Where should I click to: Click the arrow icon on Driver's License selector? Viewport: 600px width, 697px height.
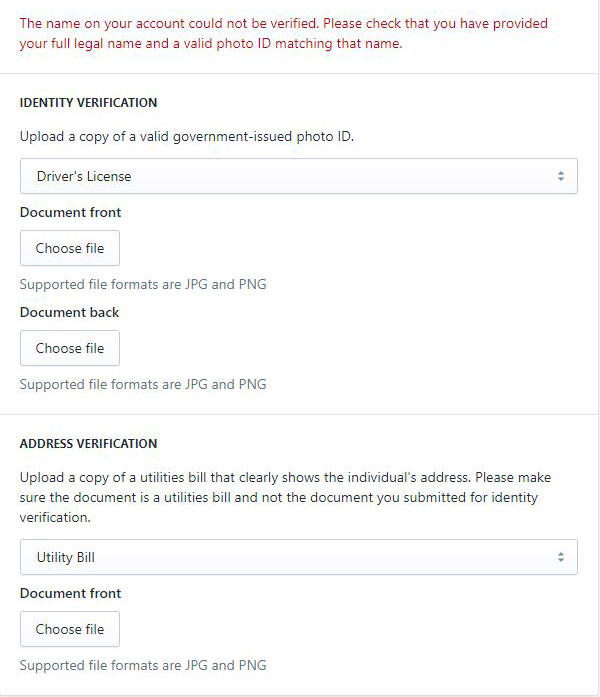[560, 176]
